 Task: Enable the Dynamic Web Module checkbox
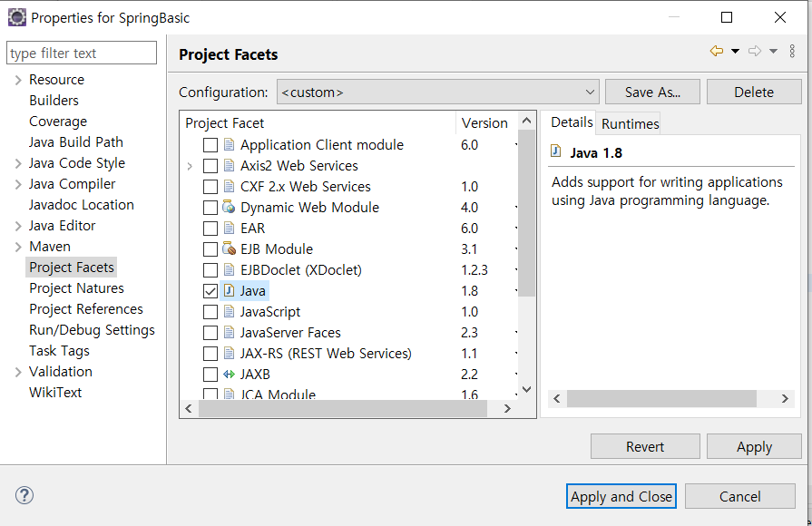(210, 208)
